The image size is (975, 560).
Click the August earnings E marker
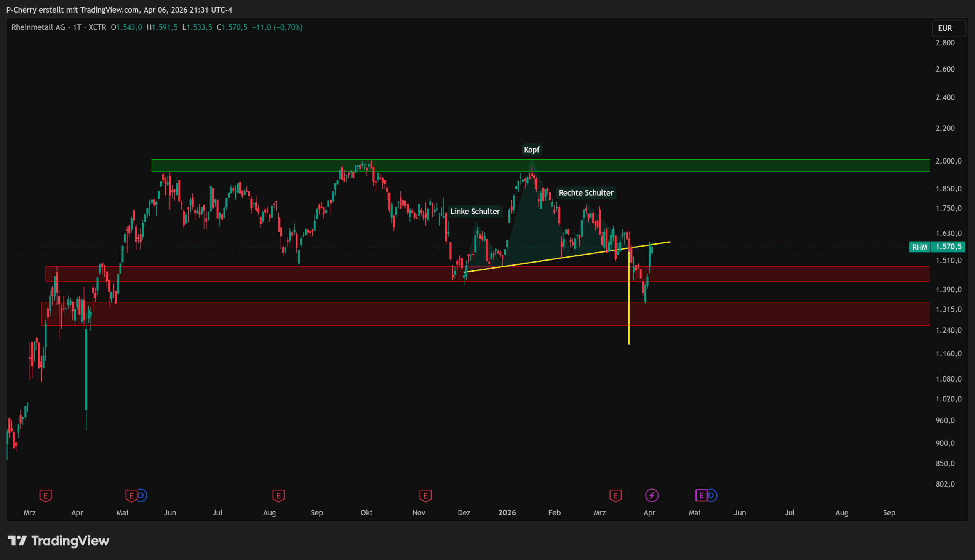point(278,495)
